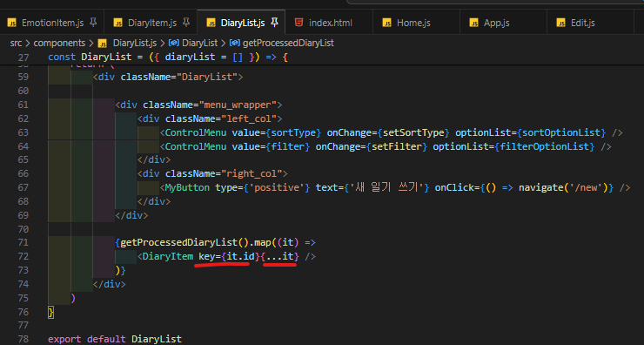The height and width of the screenshot is (345, 644).
Task: Click line number 78 in gutter
Action: tap(23, 339)
